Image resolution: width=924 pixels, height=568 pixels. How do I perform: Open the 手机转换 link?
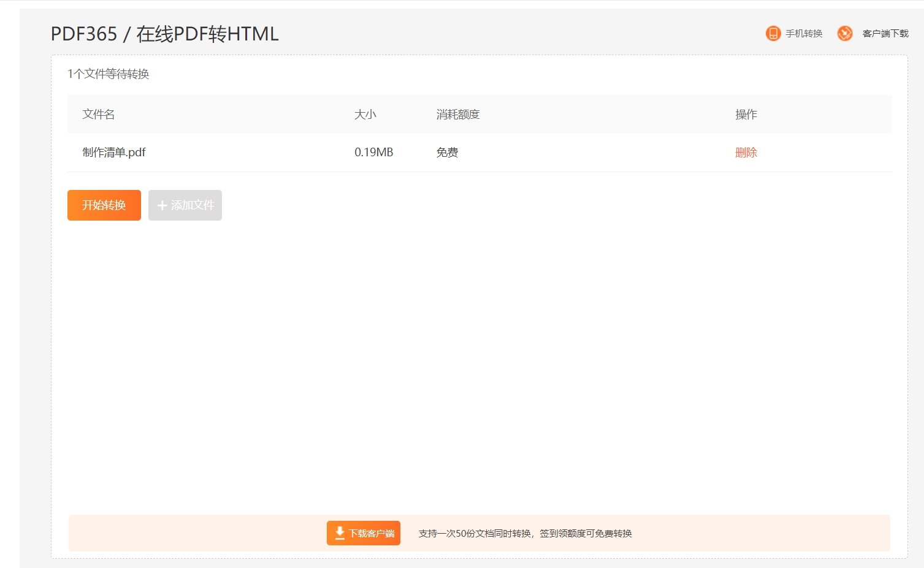pos(804,34)
